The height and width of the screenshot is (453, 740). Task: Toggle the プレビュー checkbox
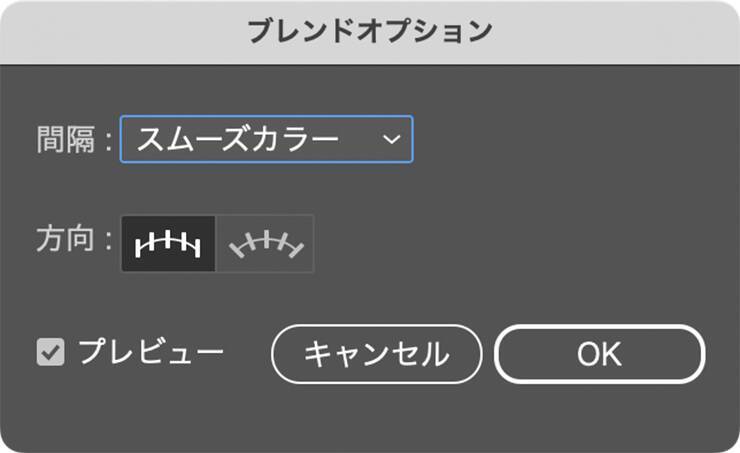[x=50, y=352]
